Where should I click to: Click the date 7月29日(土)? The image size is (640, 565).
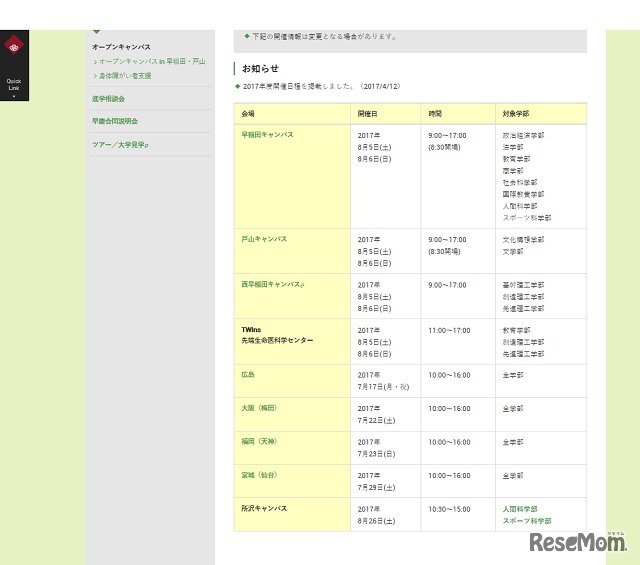pyautogui.click(x=376, y=487)
